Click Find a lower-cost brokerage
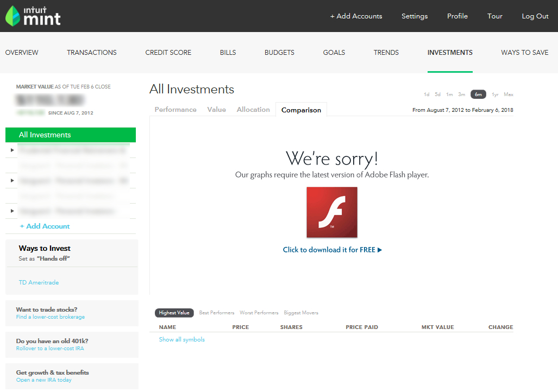Image resolution: width=558 pixels, height=392 pixels. click(51, 317)
